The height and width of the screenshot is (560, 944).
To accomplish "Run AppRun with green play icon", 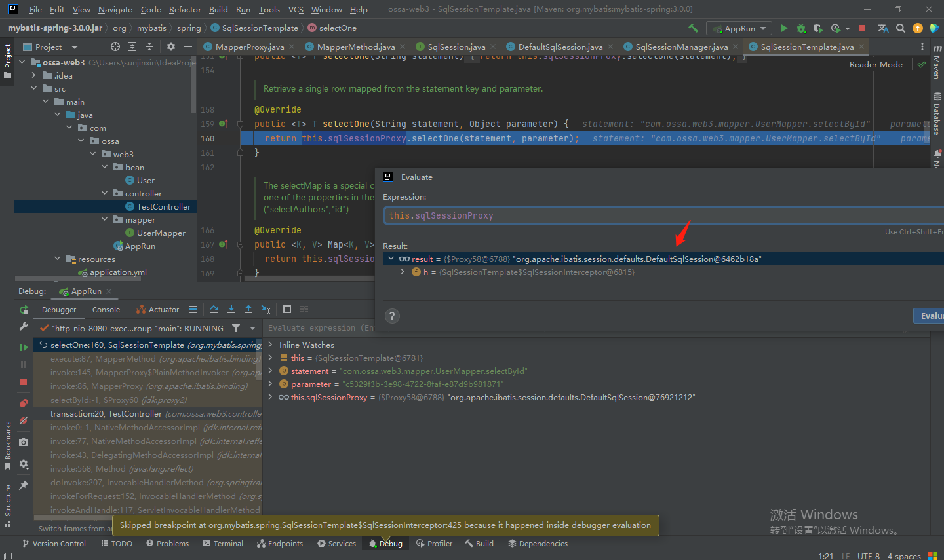I will (x=784, y=28).
